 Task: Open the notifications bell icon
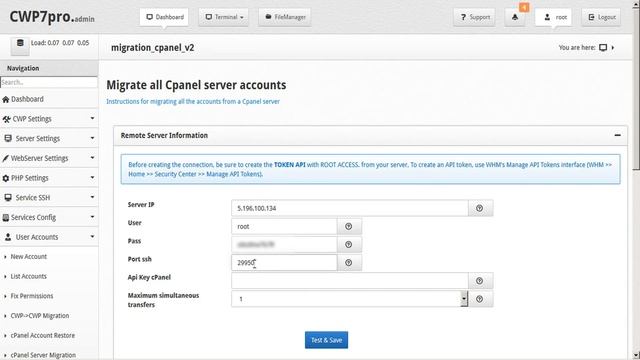click(x=515, y=17)
